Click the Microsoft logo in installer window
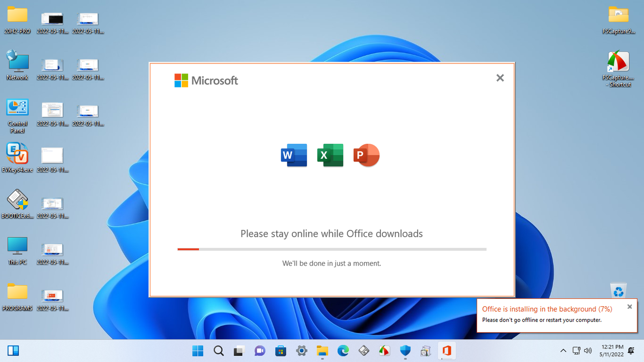The width and height of the screenshot is (644, 362). coord(206,80)
